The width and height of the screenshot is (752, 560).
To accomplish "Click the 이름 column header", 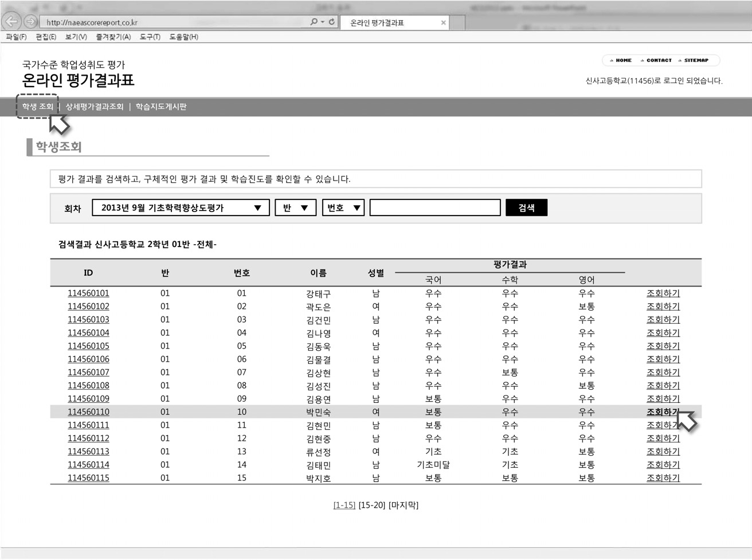I will click(x=318, y=273).
